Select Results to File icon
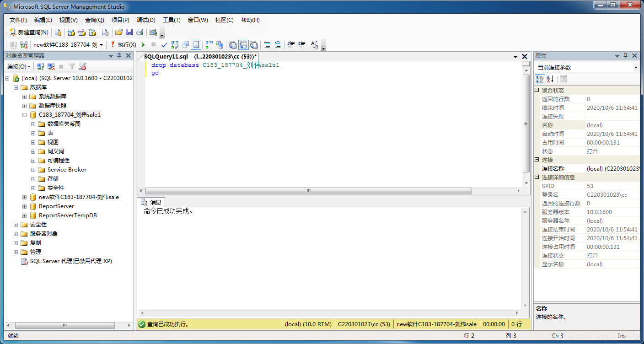This screenshot has height=344, width=644. (x=254, y=45)
